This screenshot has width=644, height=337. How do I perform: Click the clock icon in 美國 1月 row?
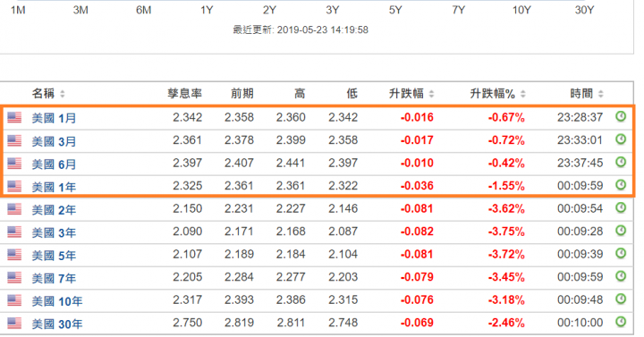(621, 117)
